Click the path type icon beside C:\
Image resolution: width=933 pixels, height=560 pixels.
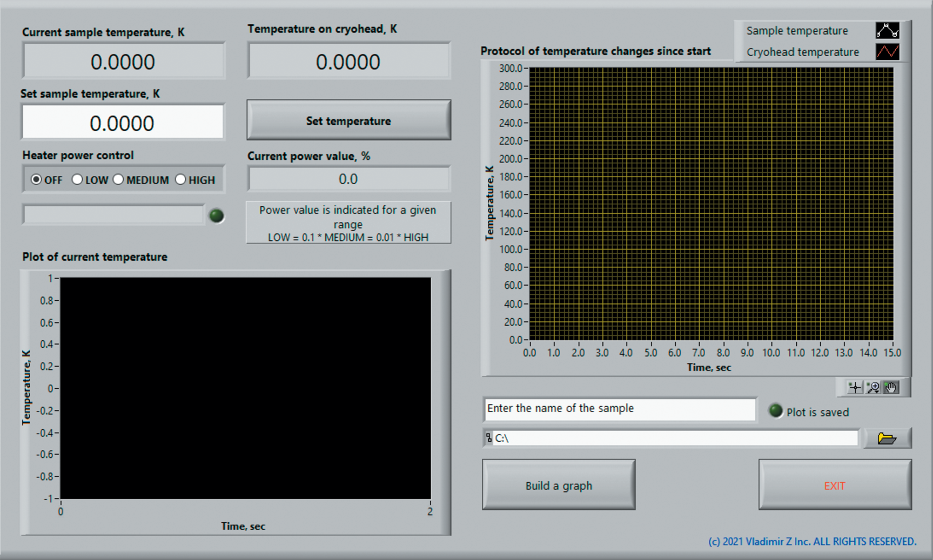click(488, 438)
